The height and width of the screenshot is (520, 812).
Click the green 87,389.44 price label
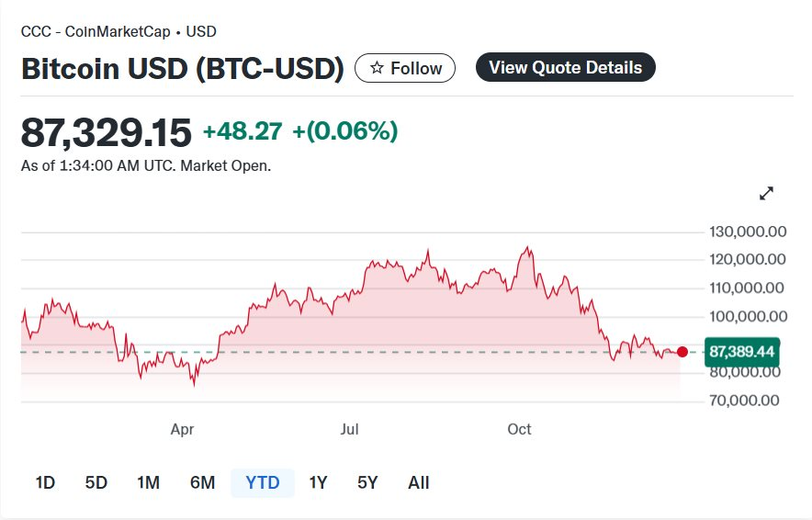(x=742, y=352)
